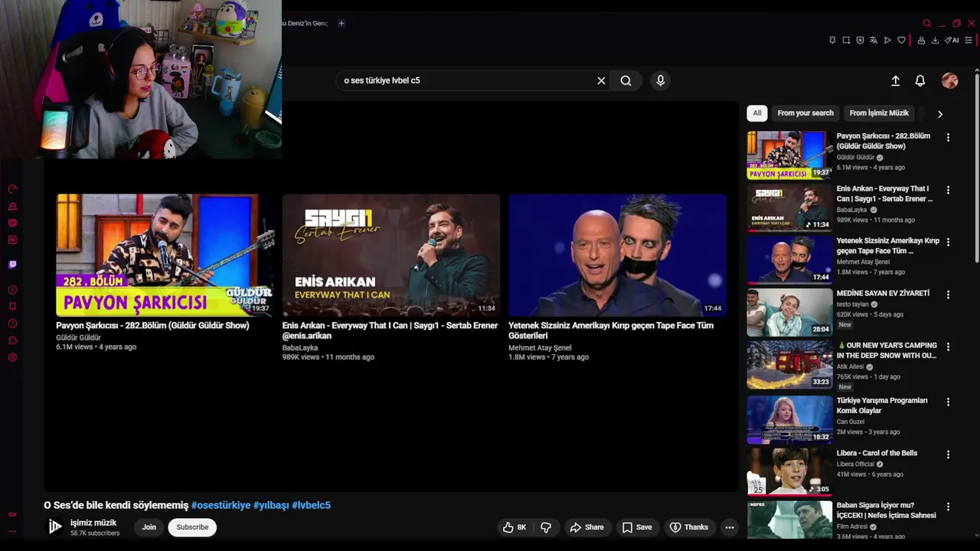Open the browser AI assistant icon
The height and width of the screenshot is (551, 980).
pyautogui.click(x=952, y=41)
